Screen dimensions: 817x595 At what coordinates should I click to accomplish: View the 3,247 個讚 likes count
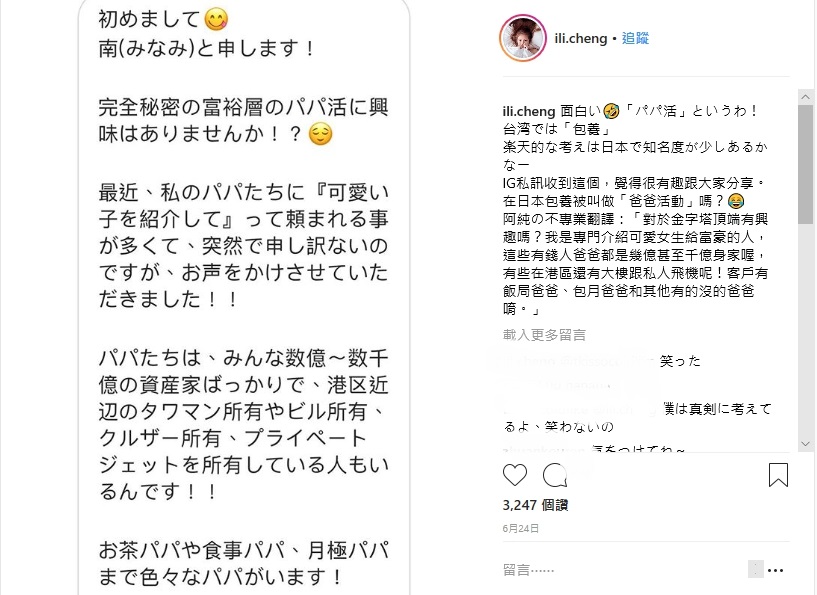[x=535, y=505]
